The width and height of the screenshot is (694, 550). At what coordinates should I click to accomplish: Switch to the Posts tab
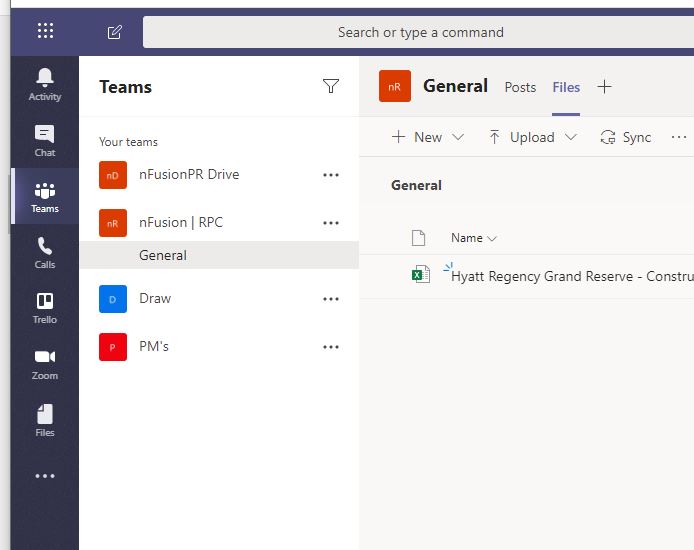coord(520,87)
